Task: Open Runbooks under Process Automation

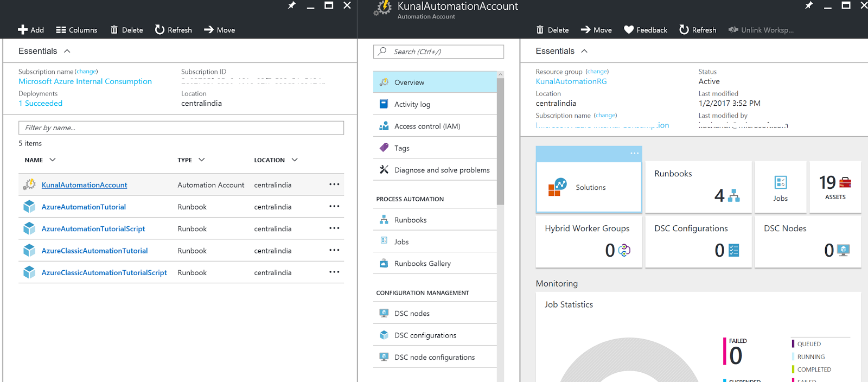Action: tap(435, 220)
